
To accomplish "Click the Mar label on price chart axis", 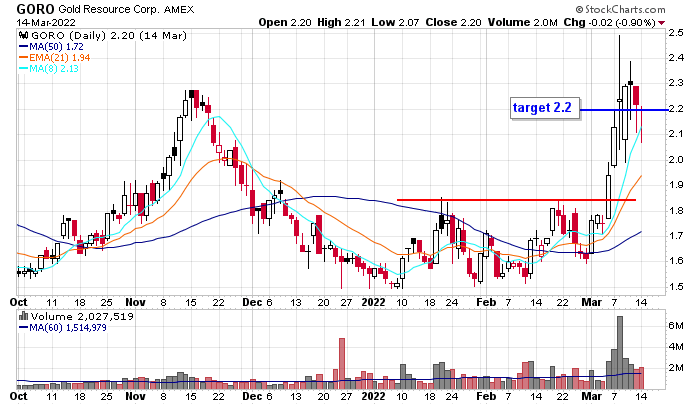I will [x=592, y=302].
